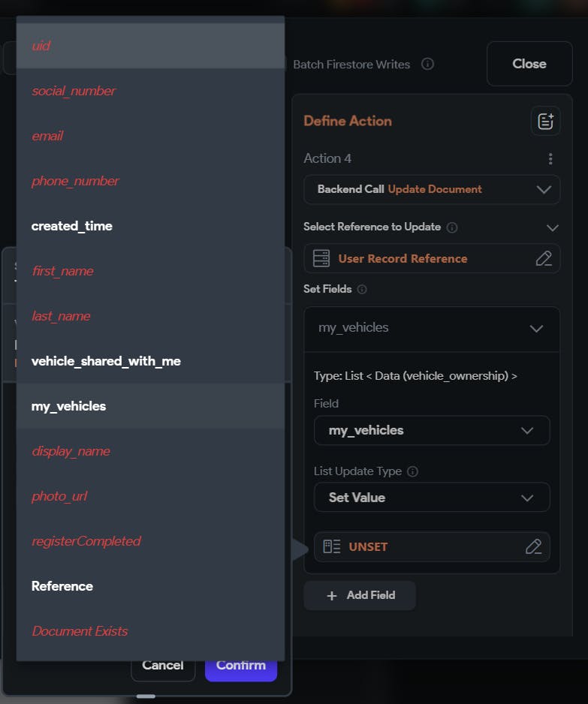The image size is (588, 704).
Task: Click info icon beside List Update Type
Action: [x=412, y=471]
